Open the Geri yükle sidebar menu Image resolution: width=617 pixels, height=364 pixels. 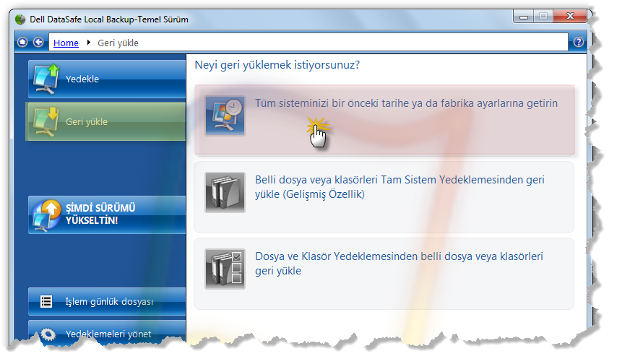point(105,121)
